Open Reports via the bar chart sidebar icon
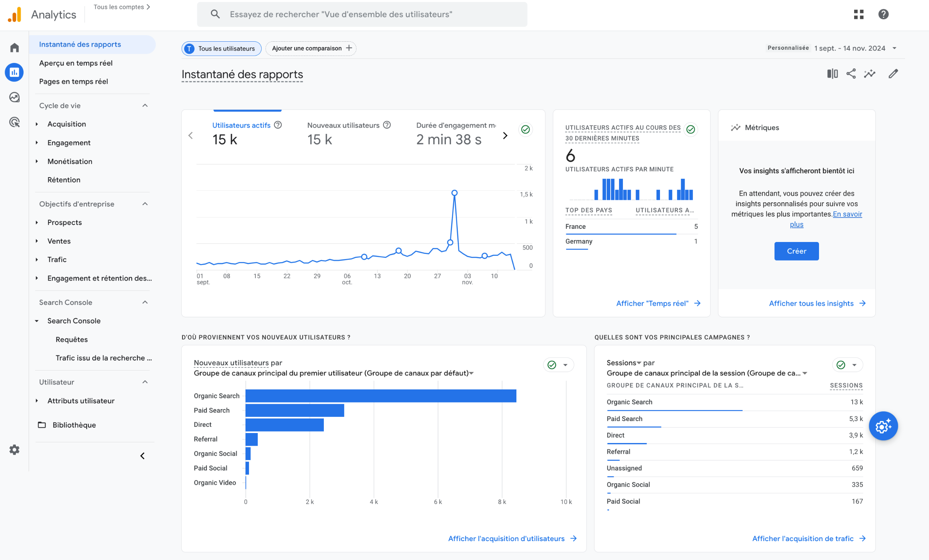The height and width of the screenshot is (560, 929). [14, 72]
